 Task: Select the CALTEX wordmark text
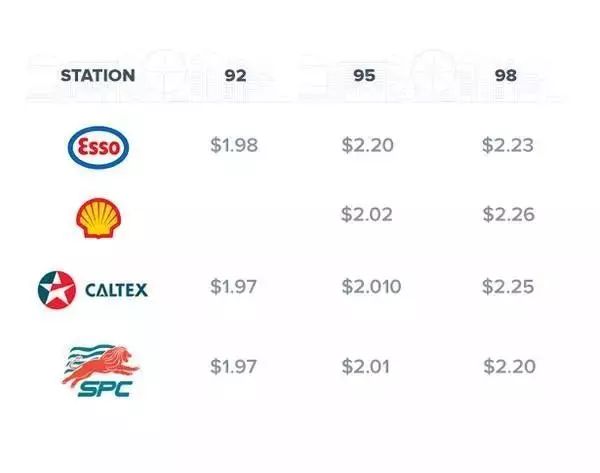click(115, 291)
